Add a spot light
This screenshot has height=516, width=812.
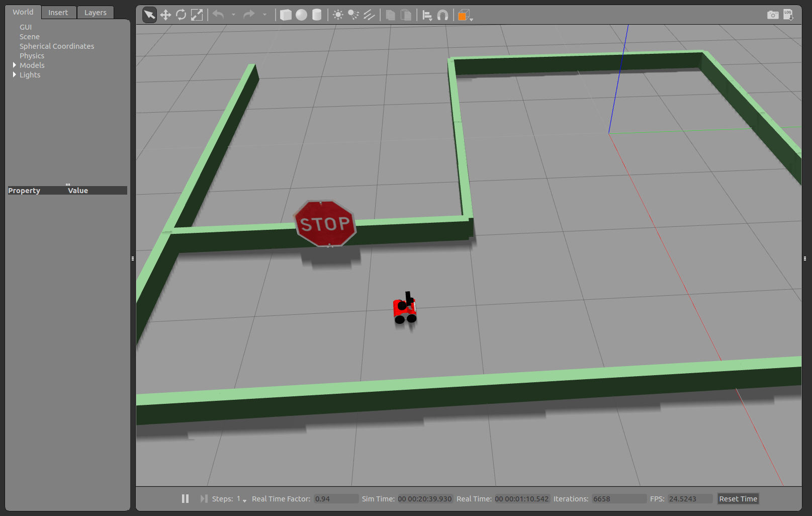[353, 15]
